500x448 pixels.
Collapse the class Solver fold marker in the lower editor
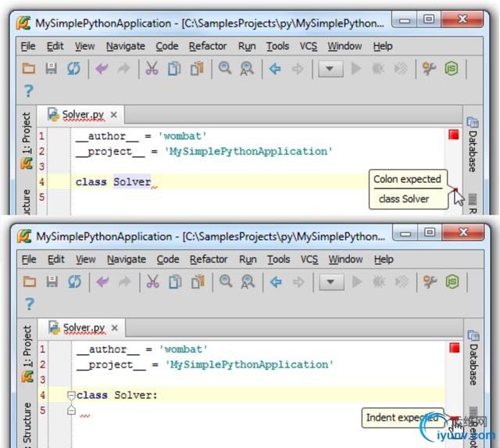coord(71,396)
